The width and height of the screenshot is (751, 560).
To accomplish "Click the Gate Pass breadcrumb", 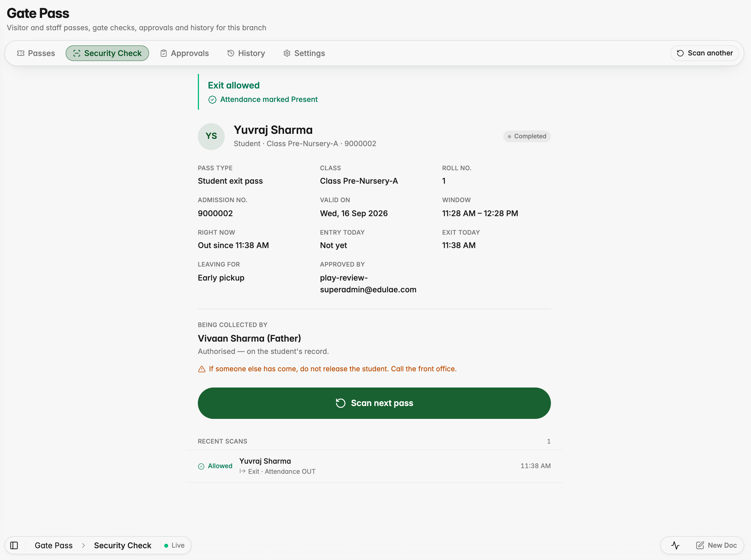I will 54,545.
